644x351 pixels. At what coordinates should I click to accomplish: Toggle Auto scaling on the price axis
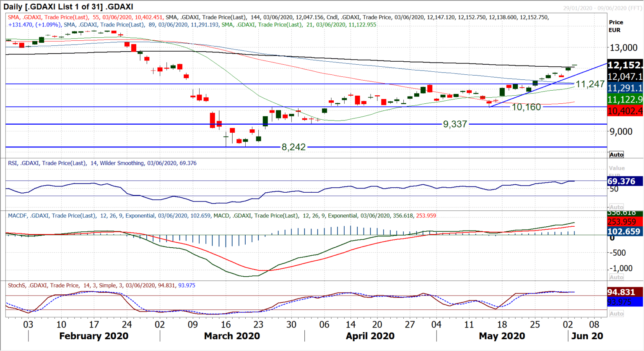[x=617, y=155]
